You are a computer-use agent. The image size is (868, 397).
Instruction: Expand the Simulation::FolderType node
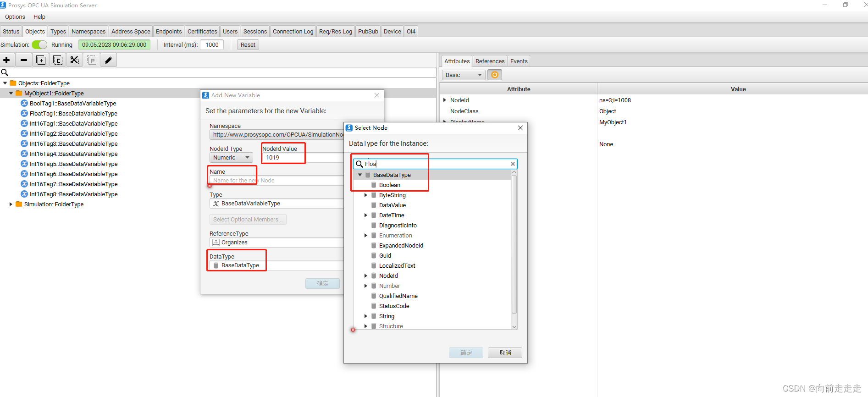coord(11,204)
